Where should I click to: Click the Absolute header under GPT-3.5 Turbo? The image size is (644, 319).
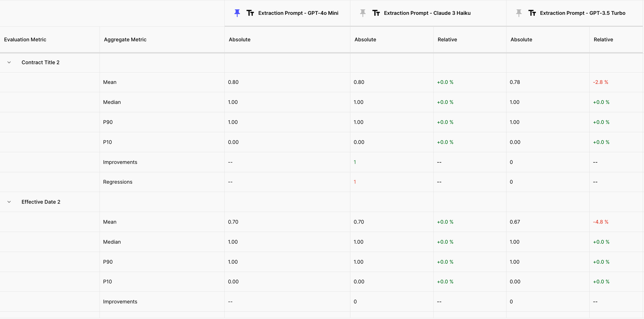pos(521,40)
